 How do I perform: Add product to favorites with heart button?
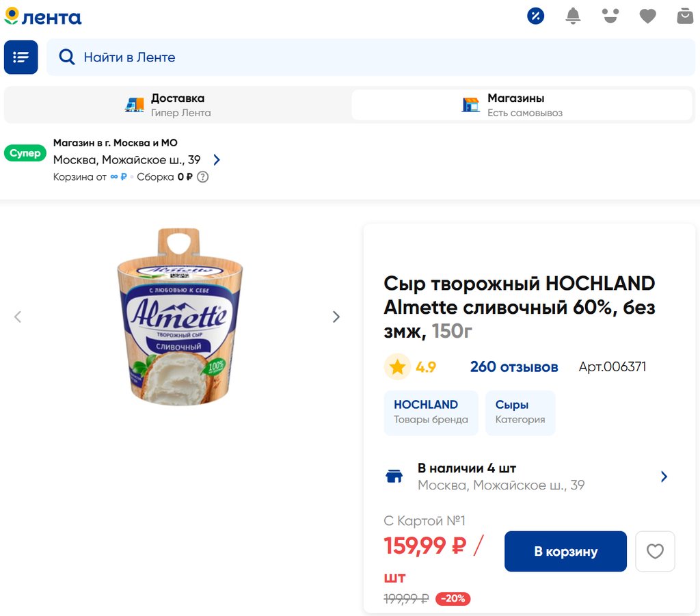(x=655, y=551)
